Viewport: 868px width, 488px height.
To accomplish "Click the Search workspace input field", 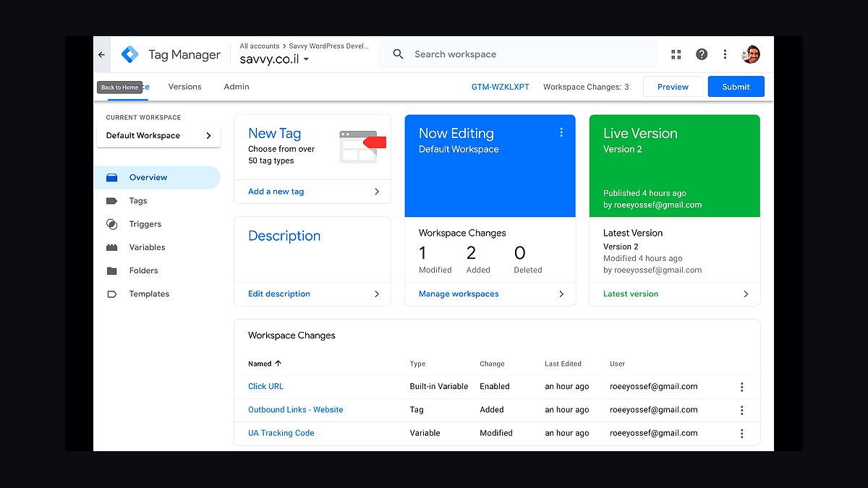I will pyautogui.click(x=517, y=54).
